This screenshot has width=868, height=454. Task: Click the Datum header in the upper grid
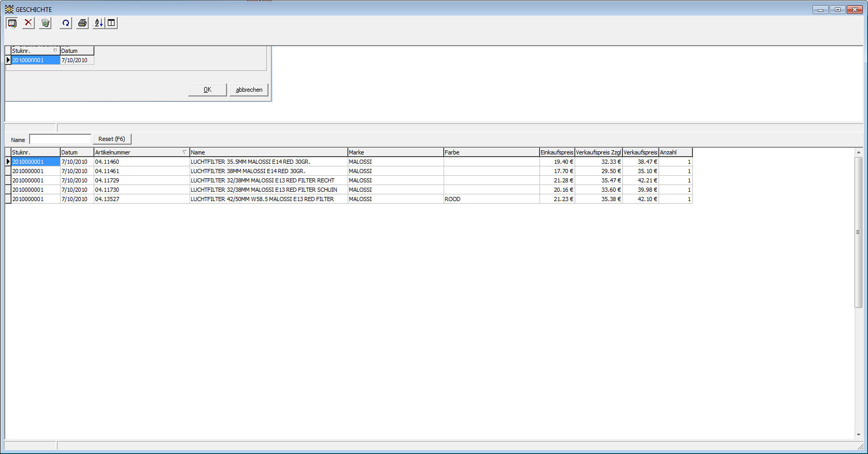point(77,51)
